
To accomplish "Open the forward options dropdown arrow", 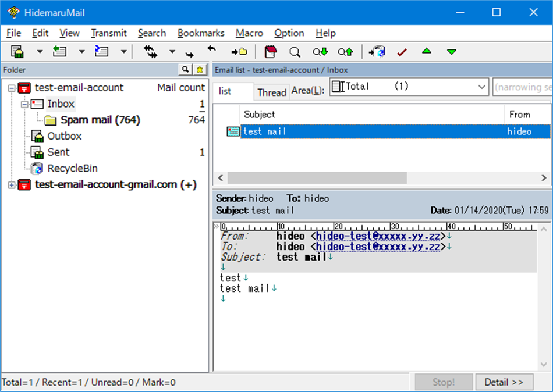I will coord(124,52).
